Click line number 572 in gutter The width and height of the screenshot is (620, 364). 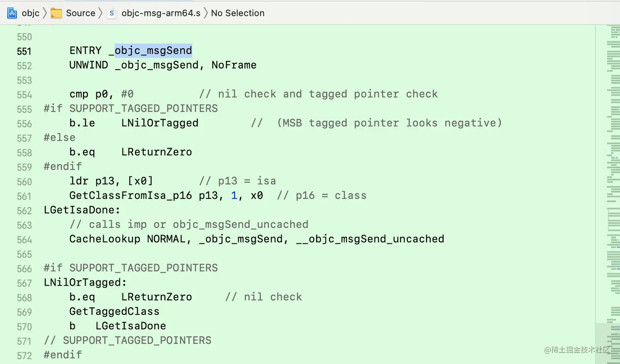(24, 356)
